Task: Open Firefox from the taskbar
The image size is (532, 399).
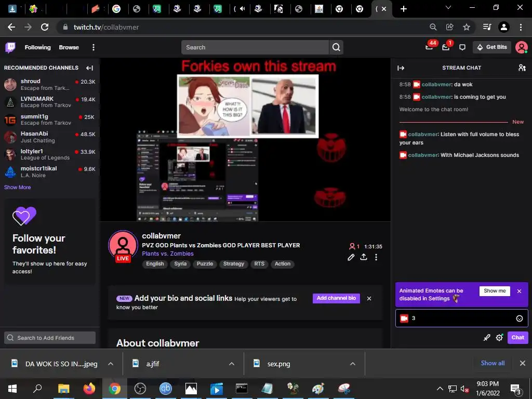Action: [89, 389]
